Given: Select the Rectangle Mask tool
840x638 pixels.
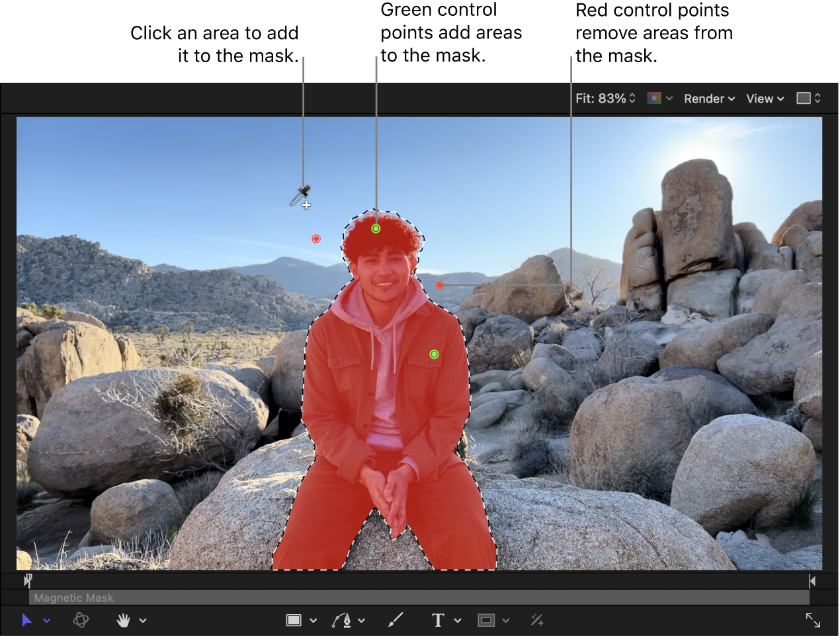Looking at the screenshot, I should click(x=487, y=620).
